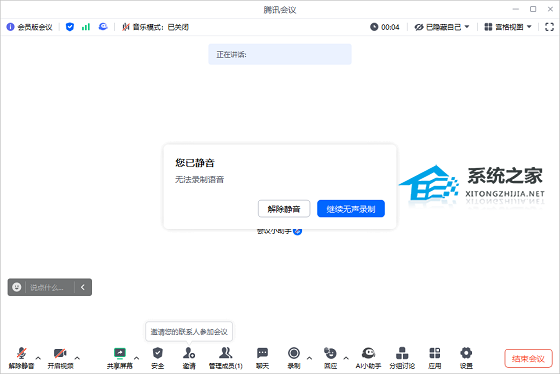The image size is (560, 374).
Task: Enter full screen mode
Action: [549, 27]
